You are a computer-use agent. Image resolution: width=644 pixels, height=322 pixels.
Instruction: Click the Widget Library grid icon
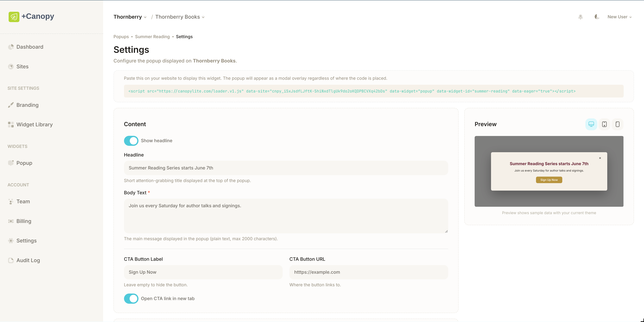tap(11, 125)
